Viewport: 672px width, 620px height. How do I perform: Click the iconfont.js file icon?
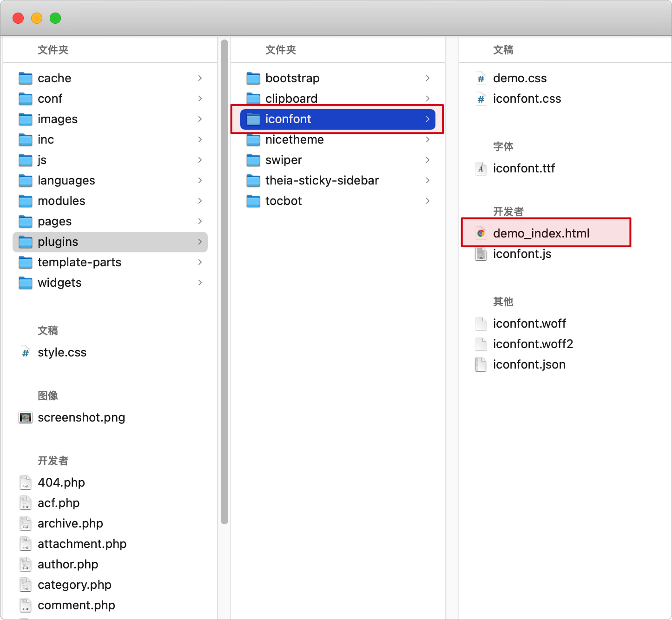pyautogui.click(x=481, y=254)
